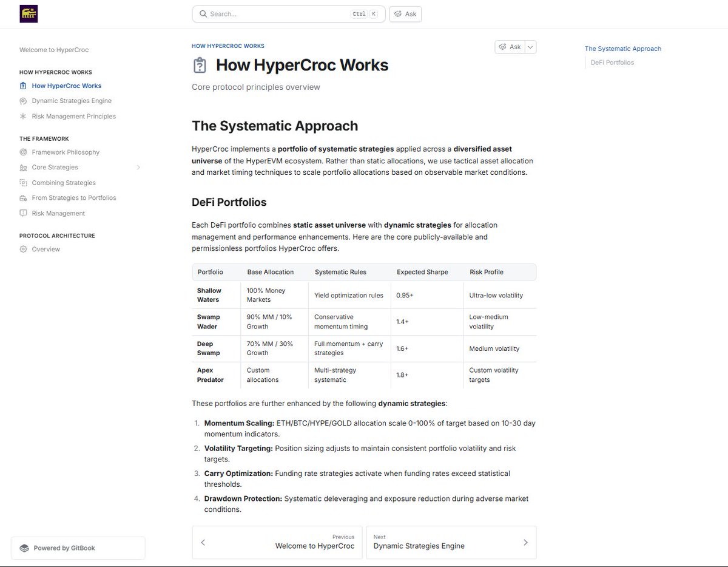Screen dimensions: 728x567
Task: Click the 1.8+ Sharpe value
Action: [402, 375]
